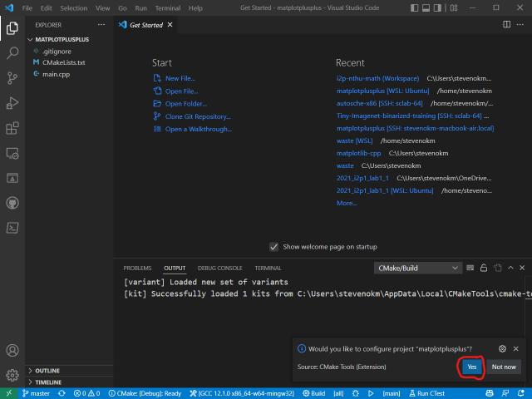Viewport: 532px width, 399px height.
Task: Toggle Show welcome page on startup checkbox
Action: click(x=273, y=247)
